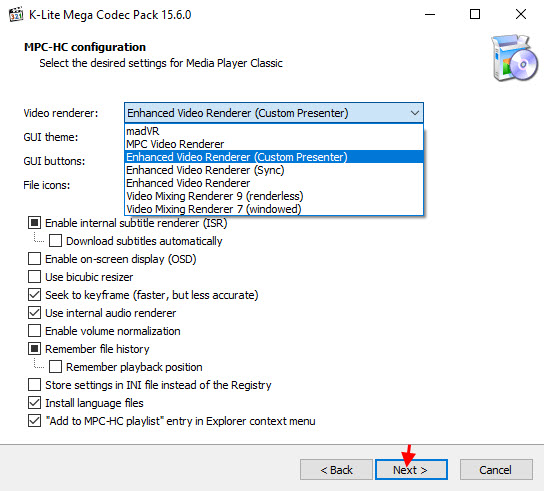The image size is (544, 491).
Task: Check Store settings in INI file option
Action: [x=34, y=385]
